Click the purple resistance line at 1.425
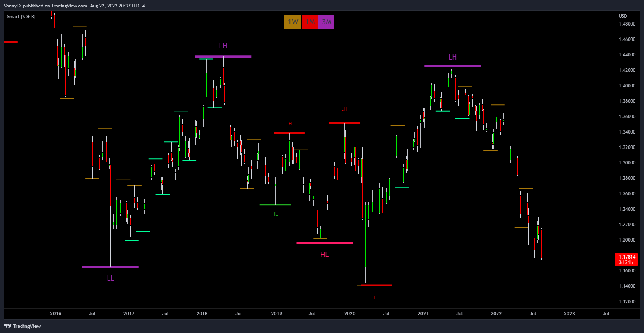 click(453, 66)
